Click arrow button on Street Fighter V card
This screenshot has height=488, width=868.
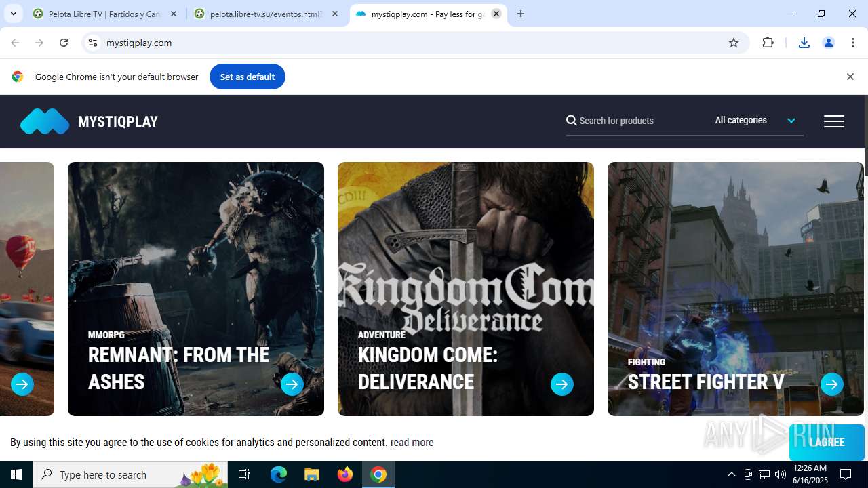click(x=832, y=384)
